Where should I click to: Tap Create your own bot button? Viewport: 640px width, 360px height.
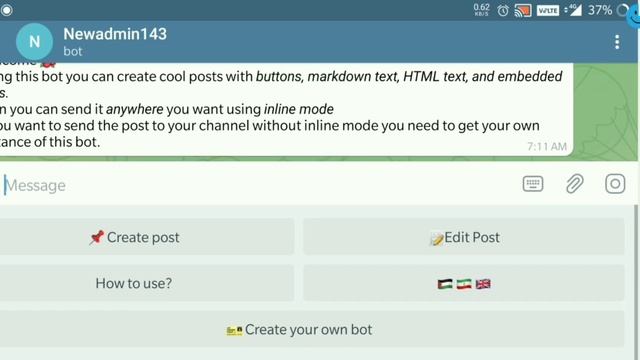[312, 329]
